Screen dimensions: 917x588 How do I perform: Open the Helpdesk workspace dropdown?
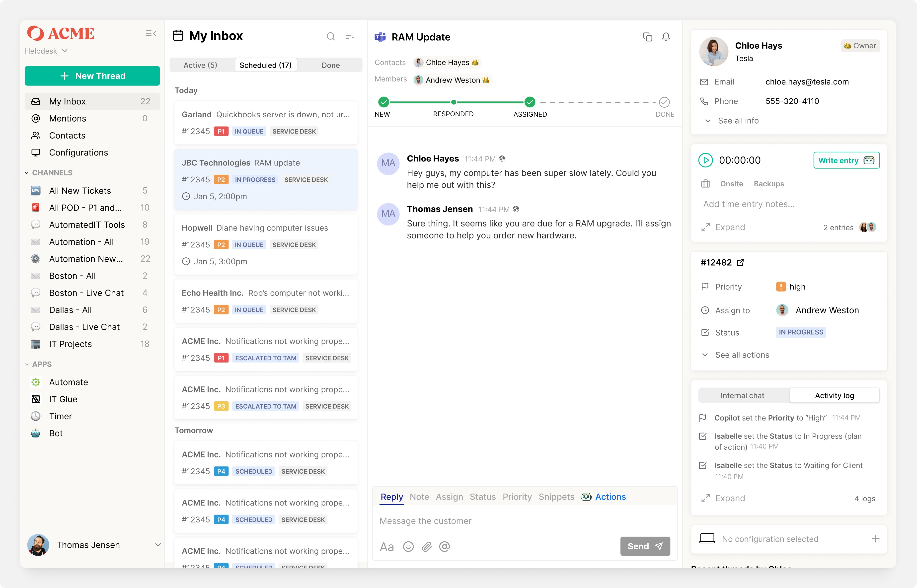tap(46, 51)
